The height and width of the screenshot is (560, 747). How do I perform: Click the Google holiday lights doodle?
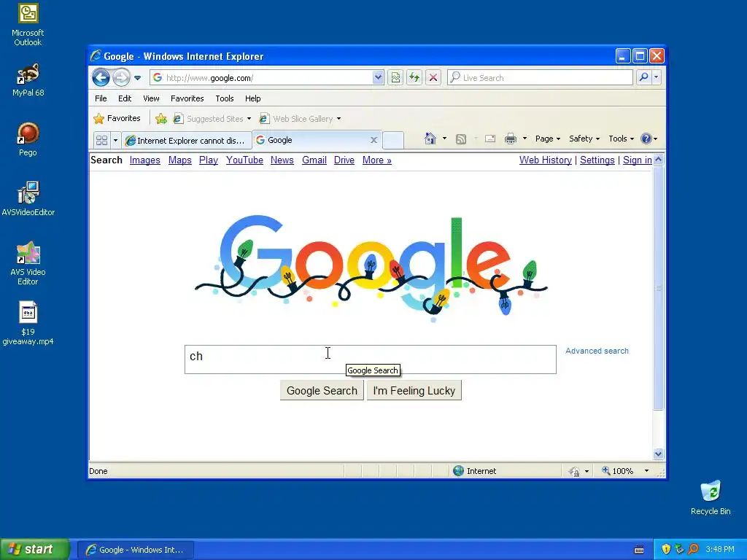pyautogui.click(x=371, y=267)
